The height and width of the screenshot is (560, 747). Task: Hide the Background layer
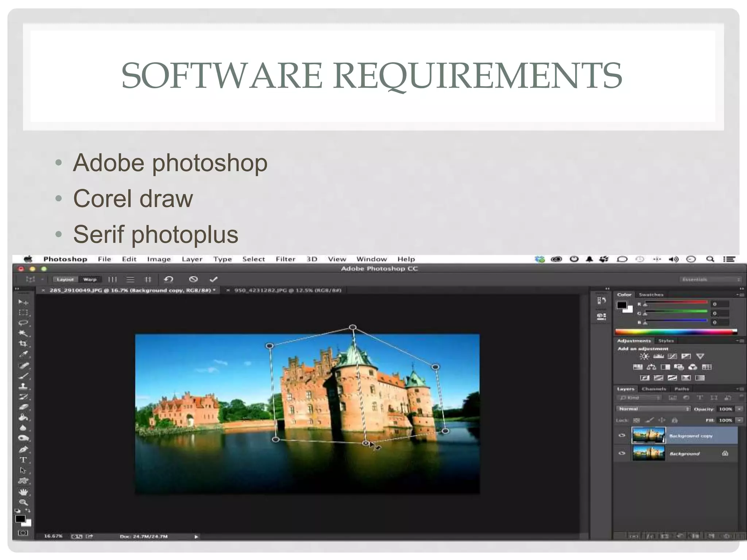[622, 453]
